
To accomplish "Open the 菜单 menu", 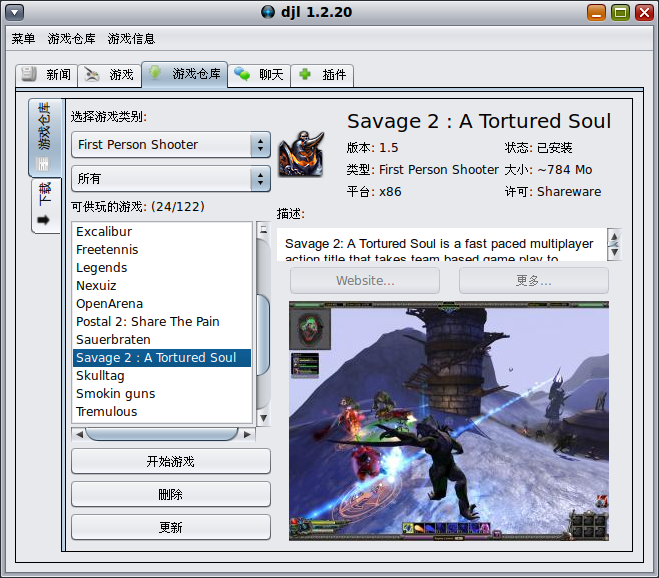I will tap(24, 39).
